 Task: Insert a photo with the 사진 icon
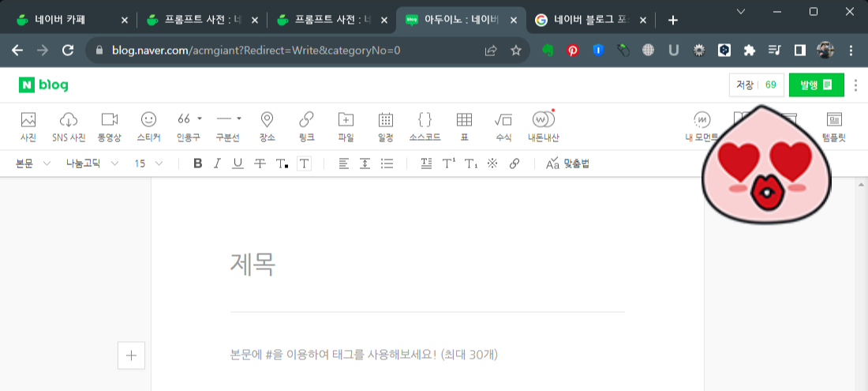[28, 127]
